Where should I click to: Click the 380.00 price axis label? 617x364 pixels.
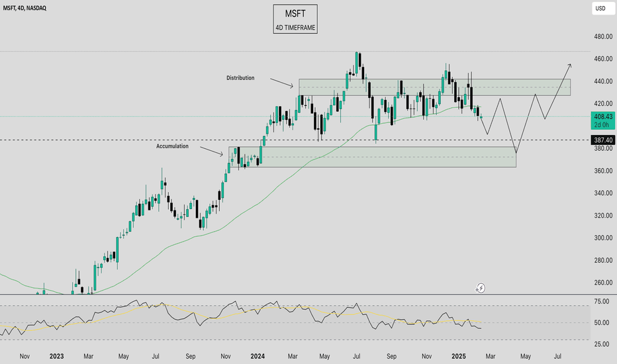tap(603, 148)
